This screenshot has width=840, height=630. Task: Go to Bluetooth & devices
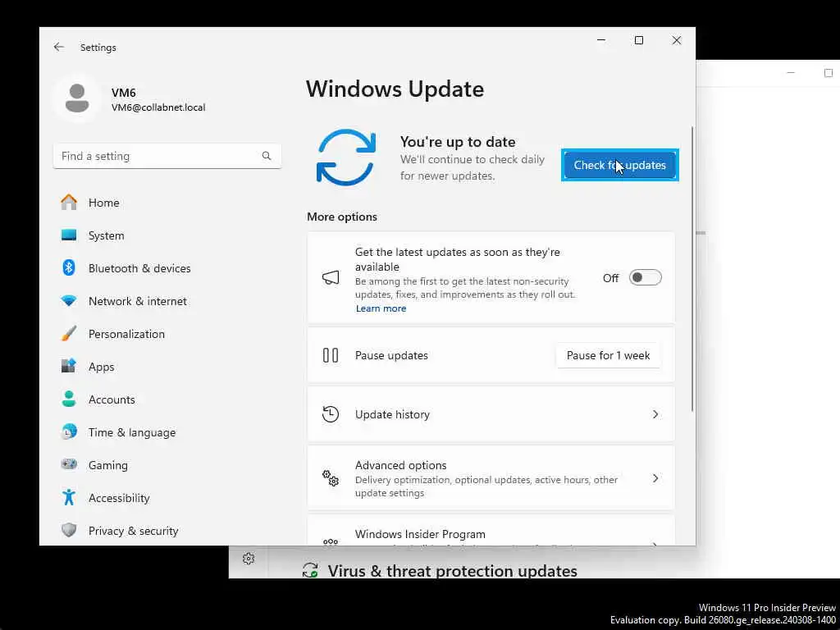(167, 268)
